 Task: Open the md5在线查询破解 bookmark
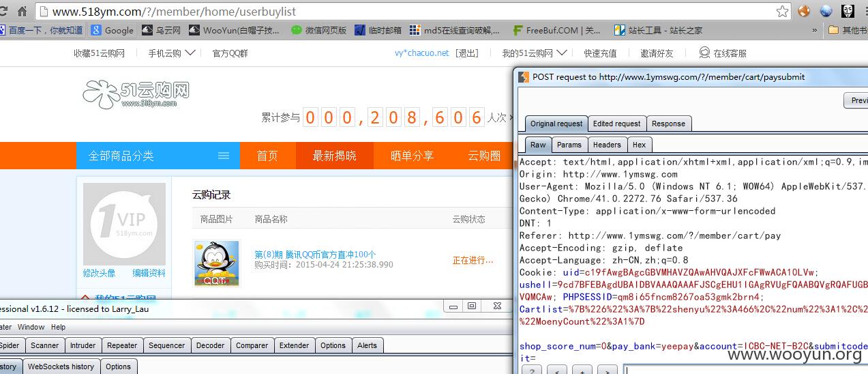click(454, 30)
